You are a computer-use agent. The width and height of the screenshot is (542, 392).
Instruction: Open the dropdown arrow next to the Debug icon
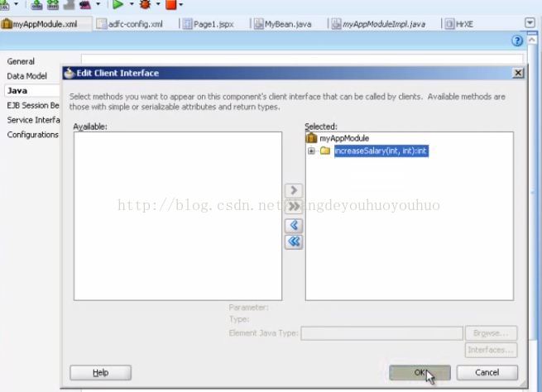158,4
